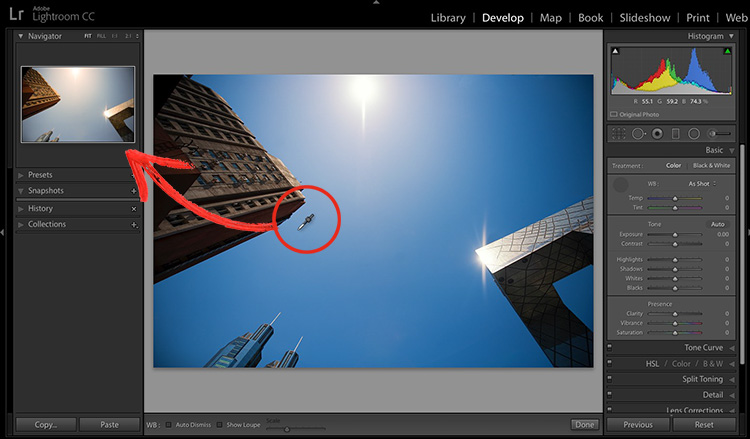Expand the Split Toning panel
Screen dimensions: 750x439
[732, 380]
